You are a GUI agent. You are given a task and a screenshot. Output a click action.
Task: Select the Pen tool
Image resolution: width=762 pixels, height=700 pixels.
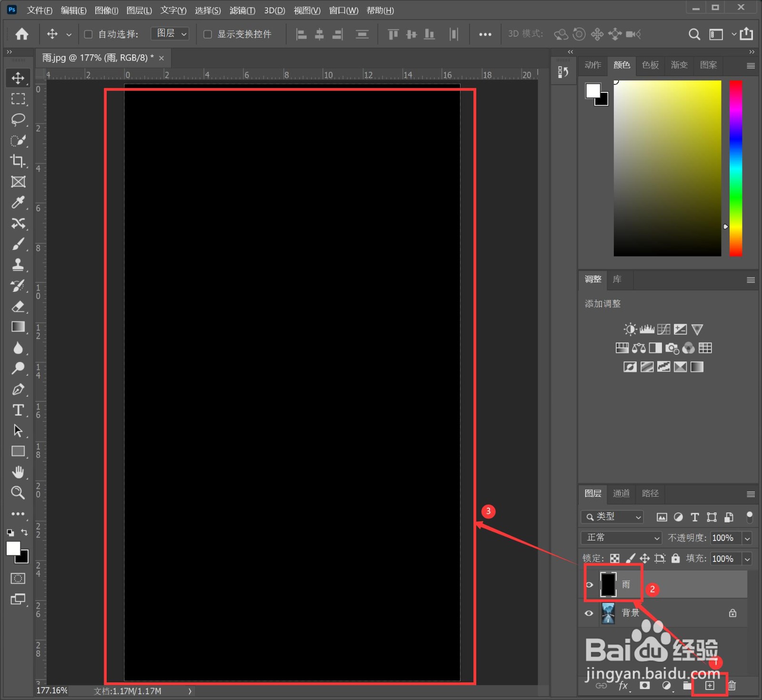(x=18, y=390)
